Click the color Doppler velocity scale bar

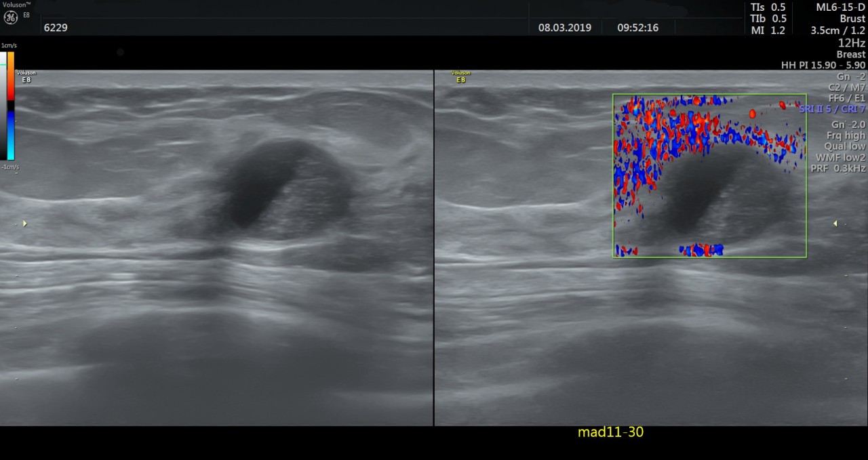(11, 106)
